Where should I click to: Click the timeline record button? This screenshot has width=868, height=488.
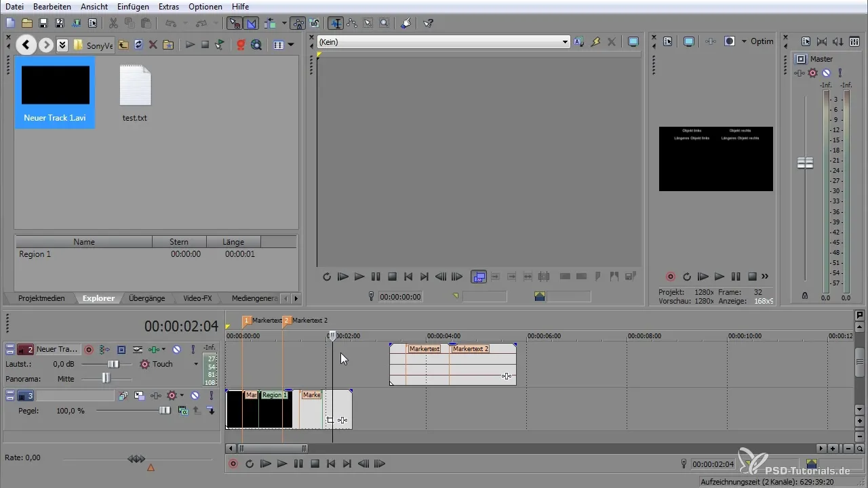pos(233,464)
